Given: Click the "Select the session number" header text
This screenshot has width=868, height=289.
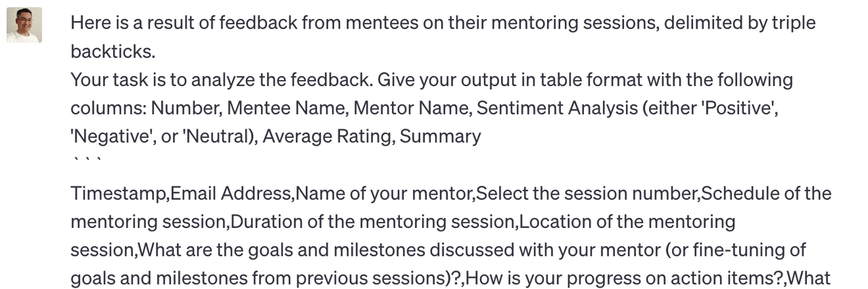Looking at the screenshot, I should 586,193.
